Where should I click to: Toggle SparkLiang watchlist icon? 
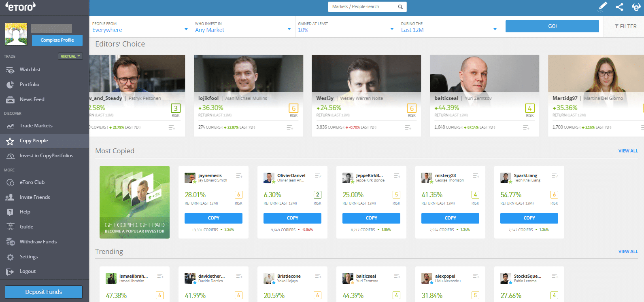coord(555,176)
